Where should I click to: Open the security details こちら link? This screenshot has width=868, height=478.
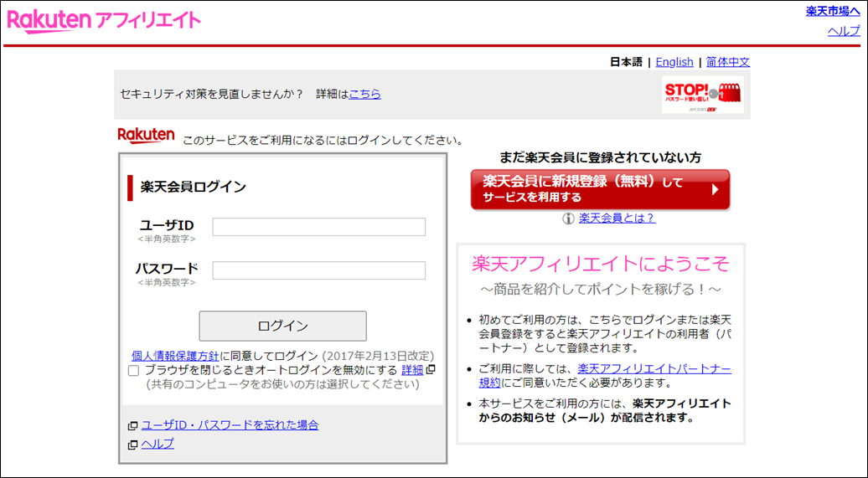[364, 94]
